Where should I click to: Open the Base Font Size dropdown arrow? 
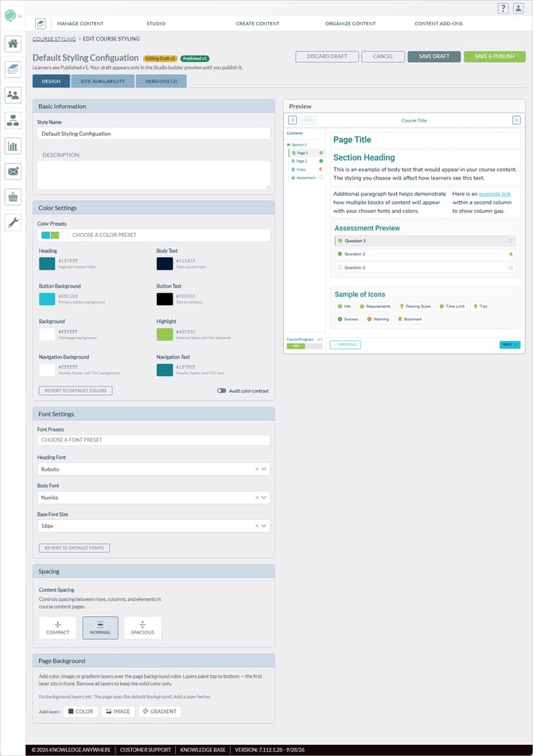pos(264,525)
